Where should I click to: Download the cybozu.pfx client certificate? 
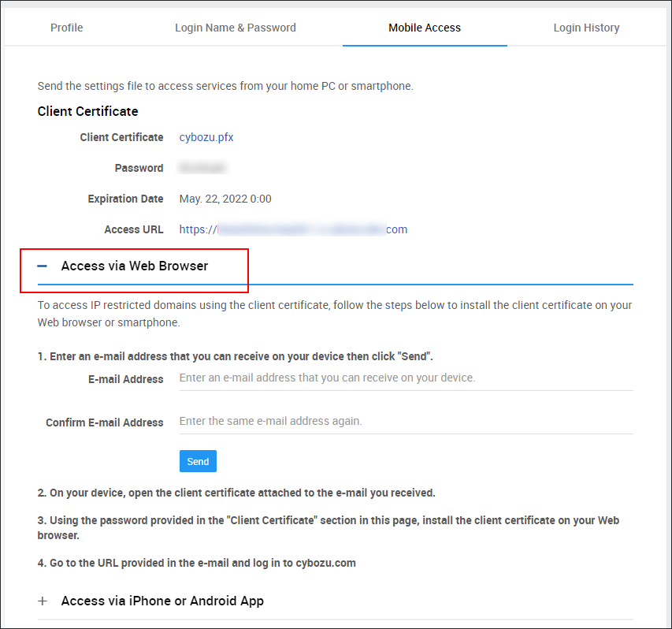[x=206, y=137]
